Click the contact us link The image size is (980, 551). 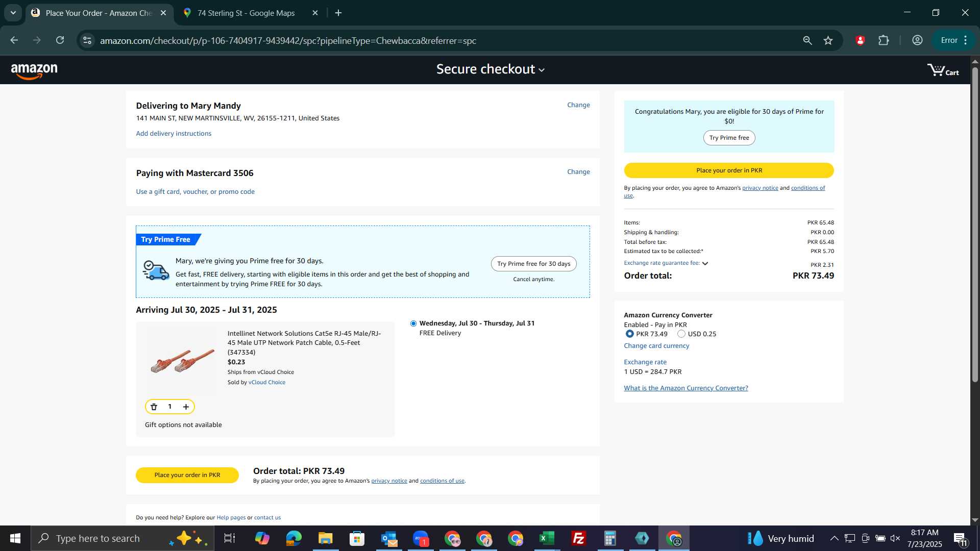(267, 517)
